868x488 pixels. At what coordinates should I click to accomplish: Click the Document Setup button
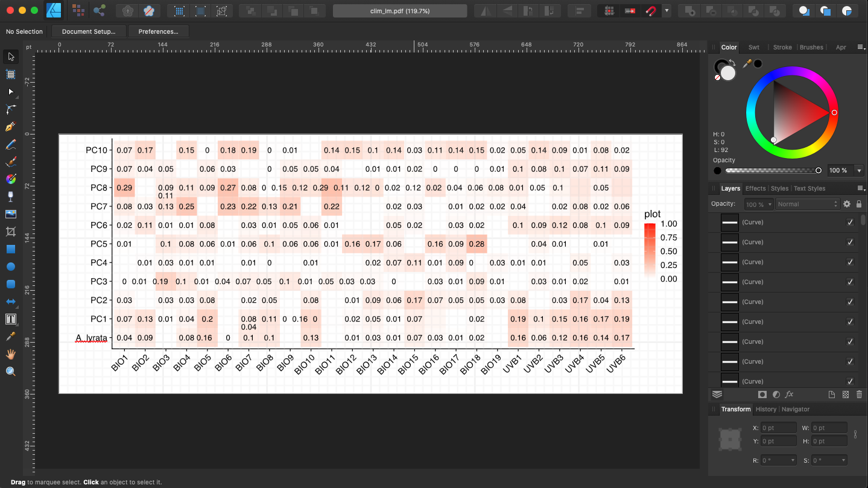pos(89,31)
